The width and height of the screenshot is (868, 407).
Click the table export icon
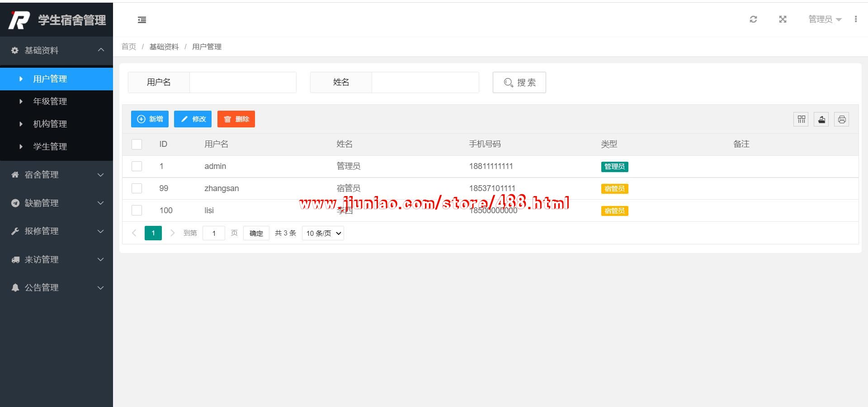821,119
